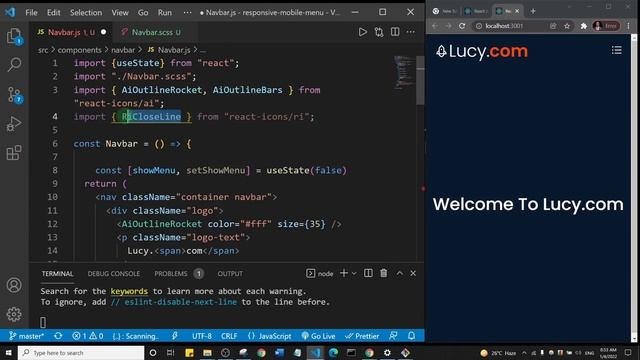Open browser three-dot menu

click(x=629, y=26)
